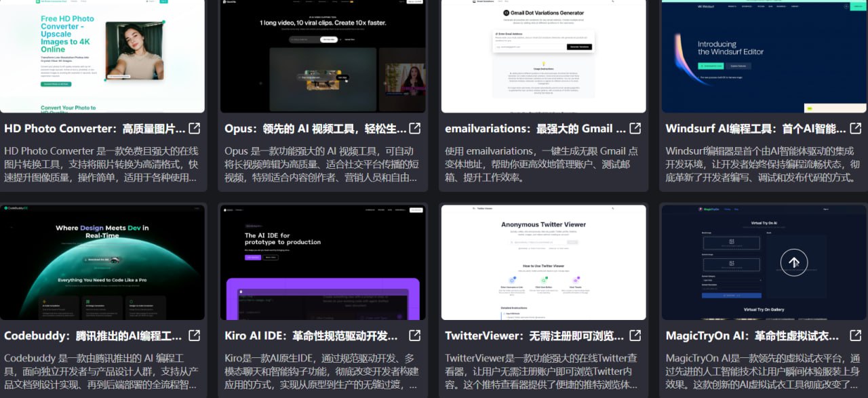
Task: Click the Opus AI video tool title
Action: (315, 128)
